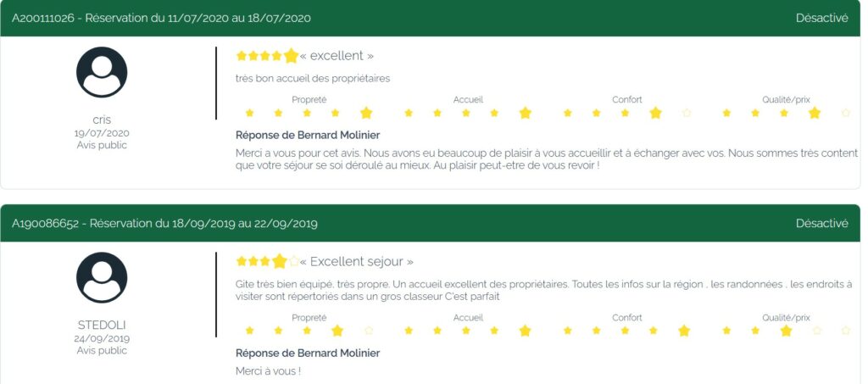Click the overall star rating beside « Excellent sejour »
868x384 pixels.
click(267, 262)
